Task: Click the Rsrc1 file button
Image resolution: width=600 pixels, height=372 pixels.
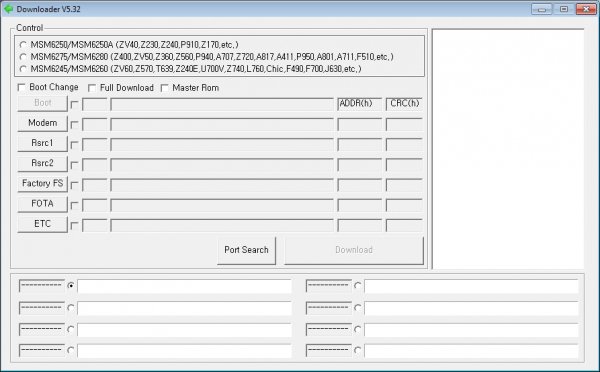Action: pyautogui.click(x=42, y=143)
